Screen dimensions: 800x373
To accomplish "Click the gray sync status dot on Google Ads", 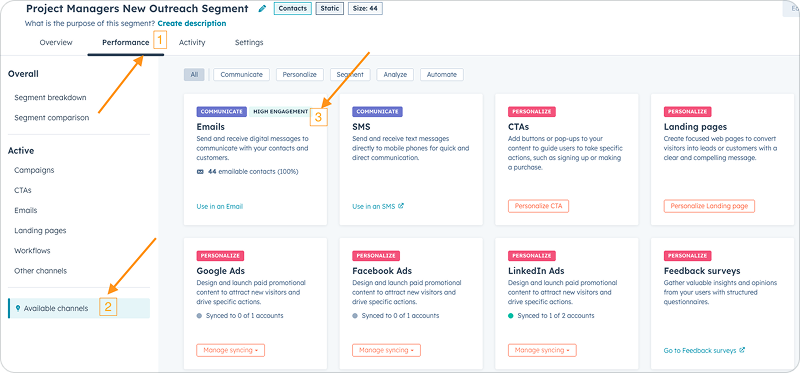I will point(199,316).
